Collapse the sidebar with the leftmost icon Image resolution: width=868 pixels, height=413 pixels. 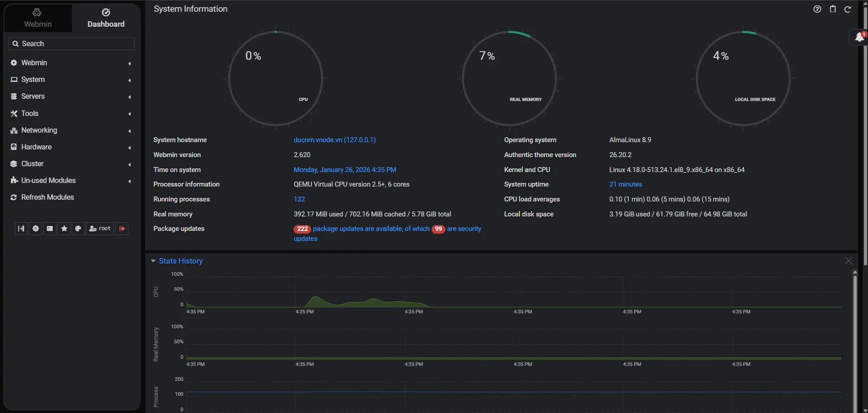21,229
